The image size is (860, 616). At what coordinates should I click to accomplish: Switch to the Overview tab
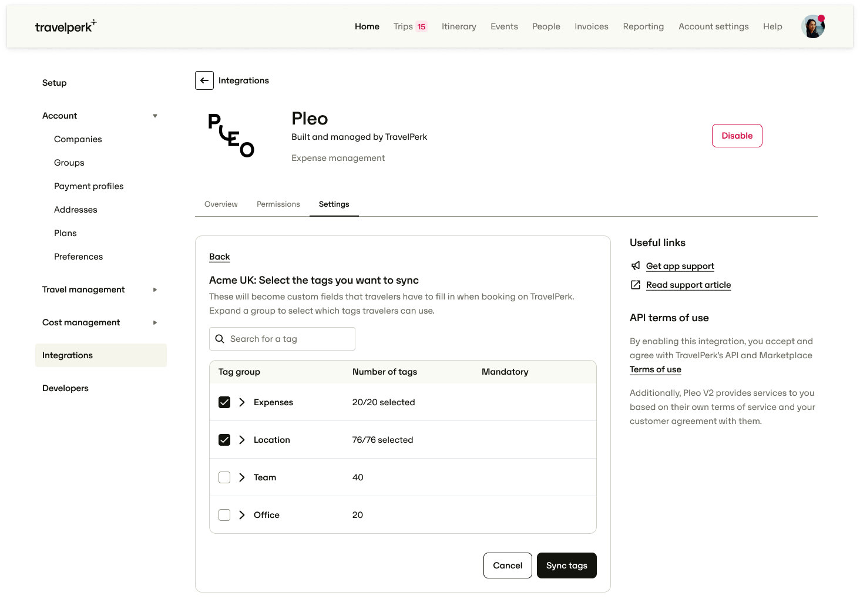pyautogui.click(x=221, y=204)
